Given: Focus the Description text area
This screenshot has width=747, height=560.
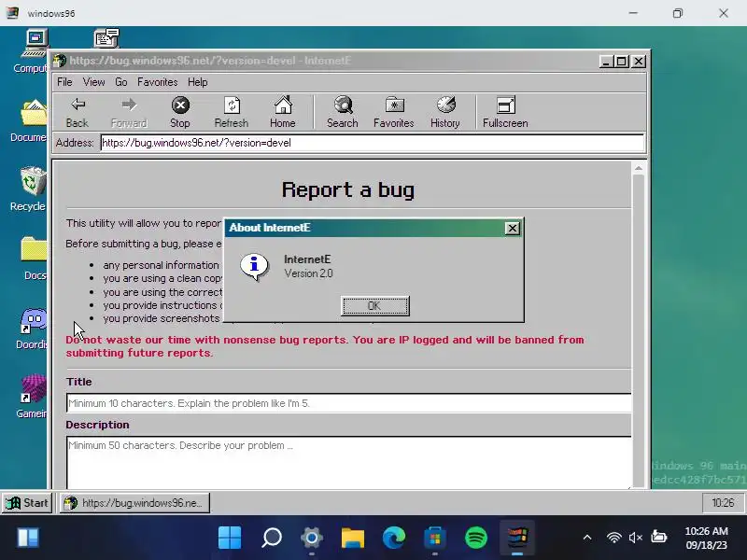Looking at the screenshot, I should click(348, 462).
